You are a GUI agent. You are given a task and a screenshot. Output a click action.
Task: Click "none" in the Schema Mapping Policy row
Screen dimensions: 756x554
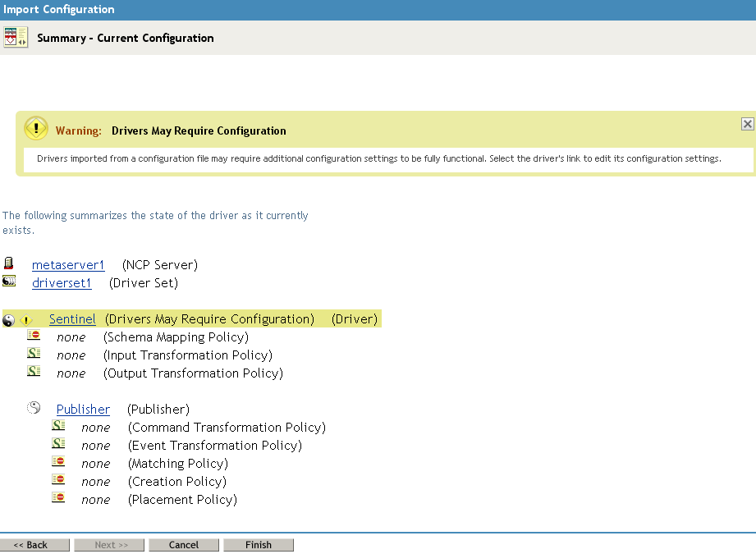pyautogui.click(x=71, y=337)
